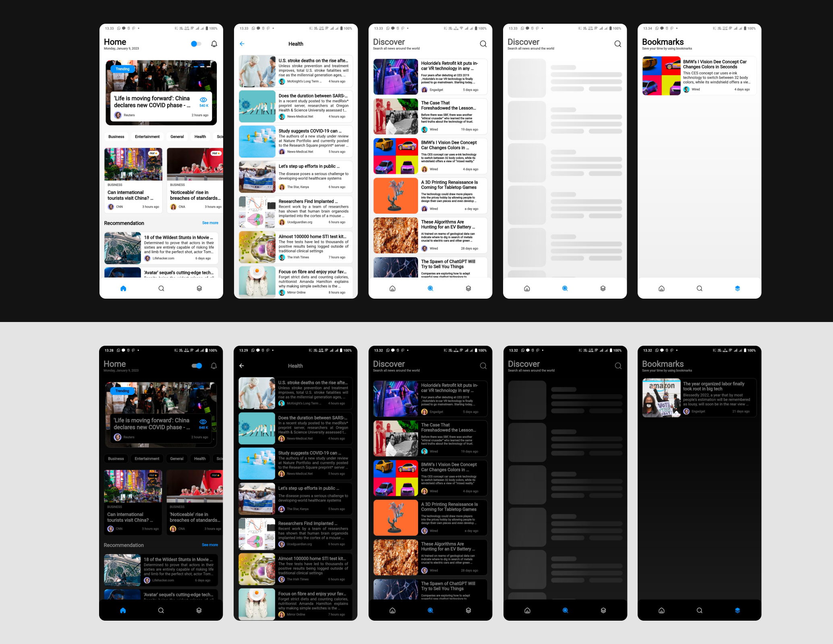This screenshot has width=833, height=644.
Task: Select the Business category chip on light Home screen
Action: 116,137
